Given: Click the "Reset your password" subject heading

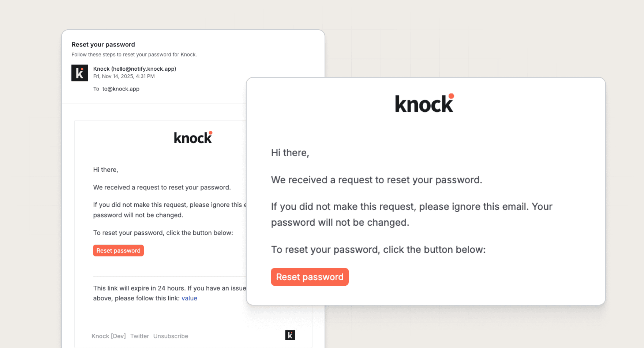Looking at the screenshot, I should (x=103, y=44).
